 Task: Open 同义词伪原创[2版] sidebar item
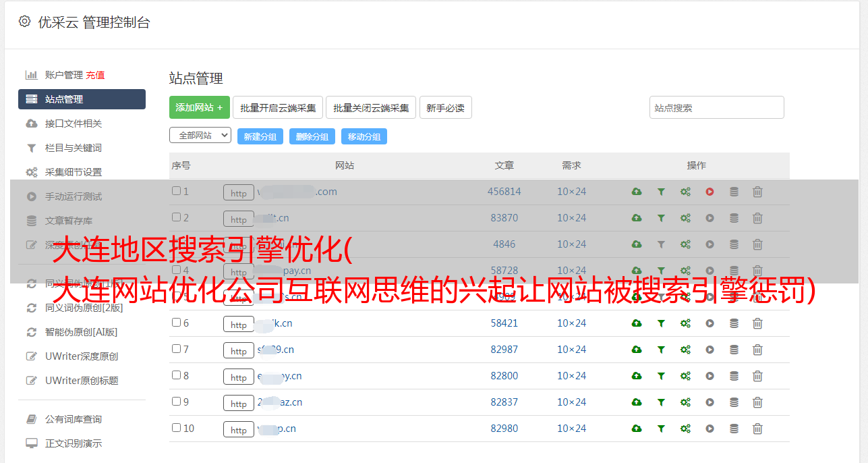84,308
